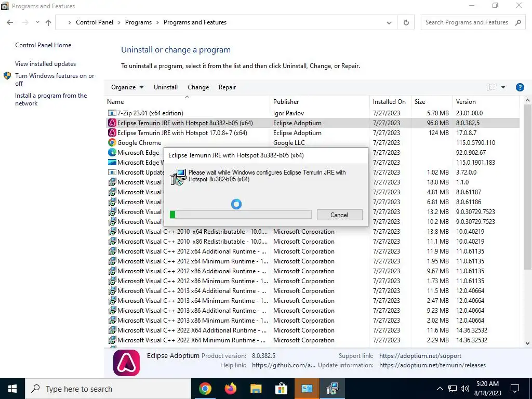This screenshot has width=532, height=399.
Task: Click the green installer progress bar
Action: pyautogui.click(x=241, y=215)
